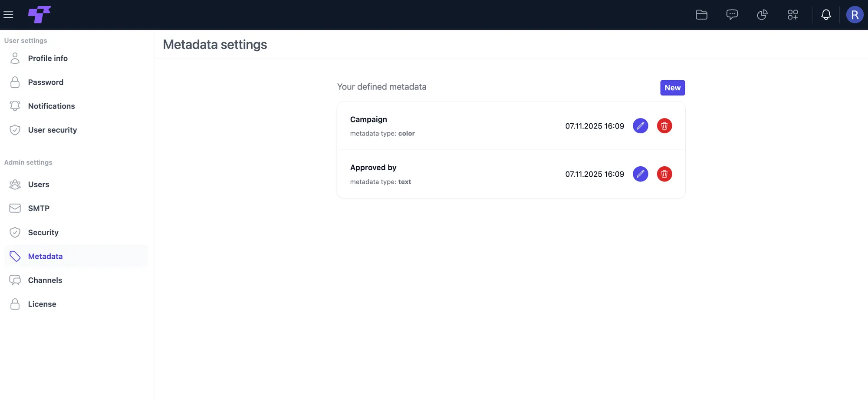Screen dimensions: 868x402
Task: Click 'Your defined metadata' heading
Action: [x=381, y=87]
